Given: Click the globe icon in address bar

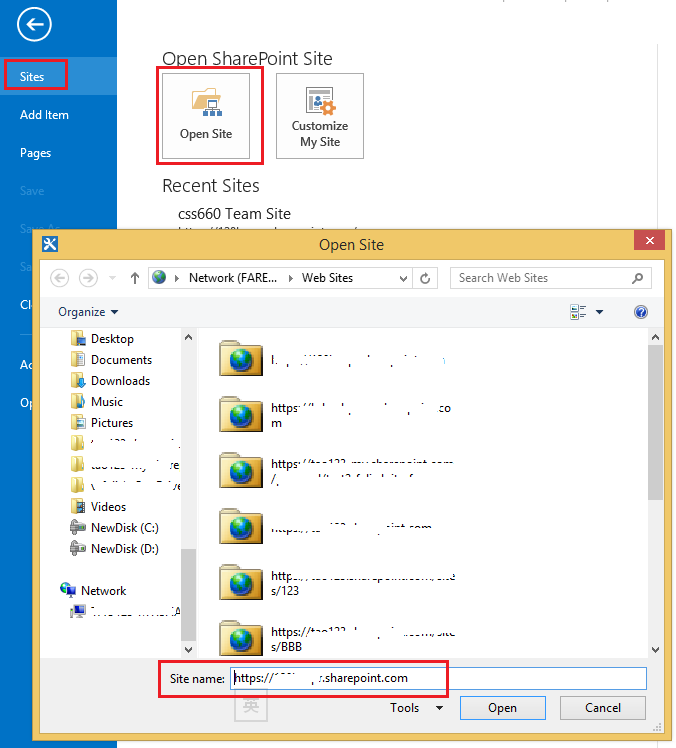Looking at the screenshot, I should click(159, 277).
